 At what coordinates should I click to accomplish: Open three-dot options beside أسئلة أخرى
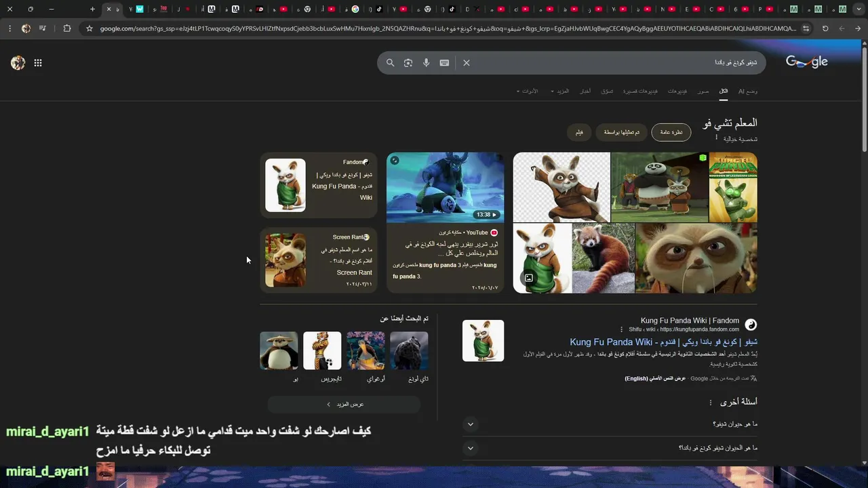[711, 403]
